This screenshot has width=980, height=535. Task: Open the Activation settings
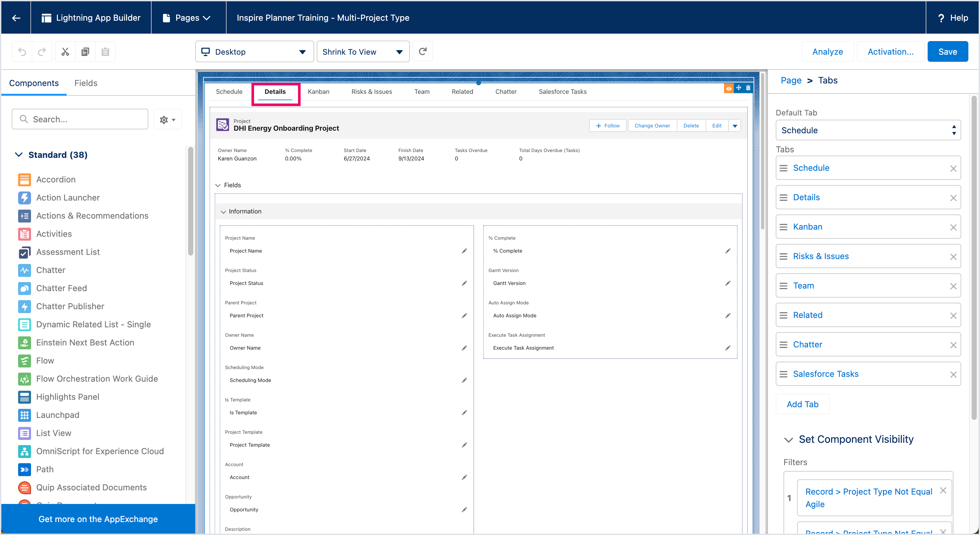coord(890,51)
